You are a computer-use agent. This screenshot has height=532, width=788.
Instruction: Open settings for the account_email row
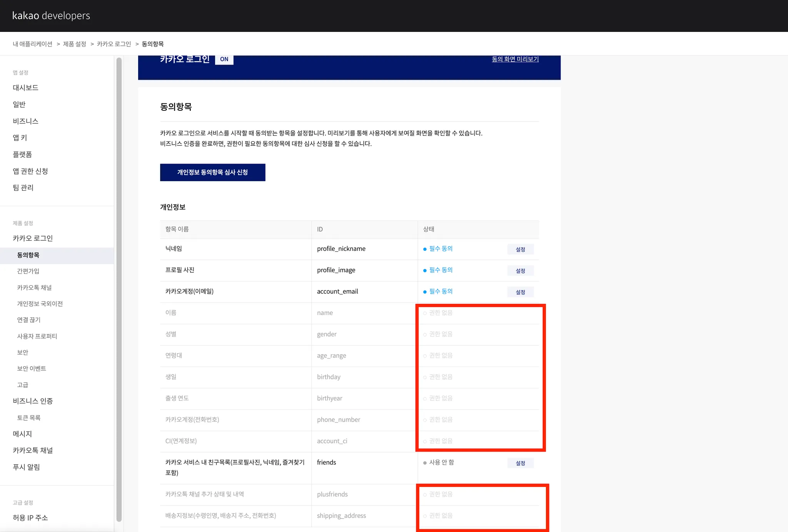tap(520, 292)
